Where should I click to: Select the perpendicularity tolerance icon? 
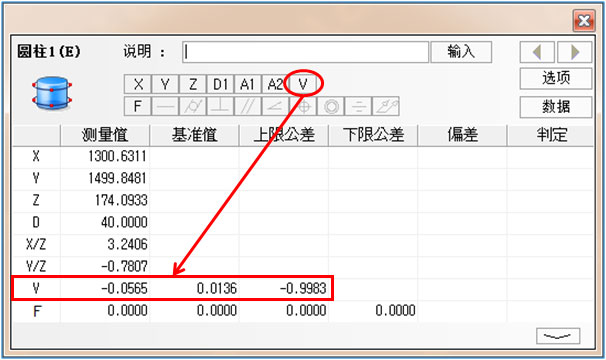point(220,106)
